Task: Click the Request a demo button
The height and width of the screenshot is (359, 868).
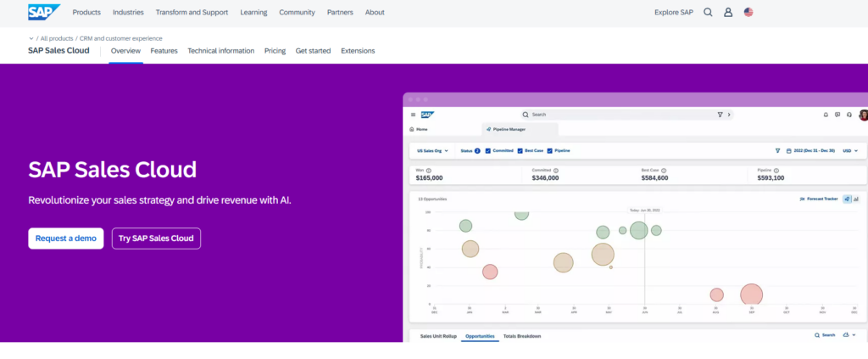Action: (66, 238)
